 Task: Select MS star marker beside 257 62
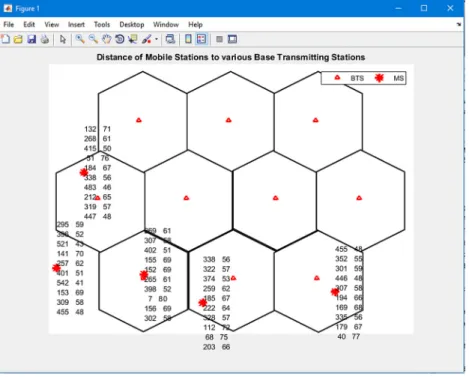[x=56, y=268]
